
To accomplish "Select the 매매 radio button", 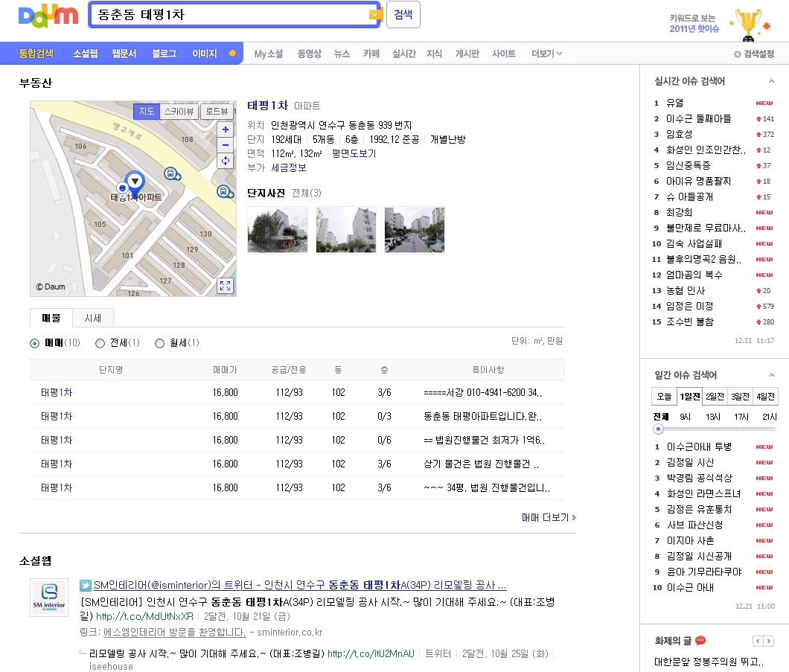I will tap(35, 343).
